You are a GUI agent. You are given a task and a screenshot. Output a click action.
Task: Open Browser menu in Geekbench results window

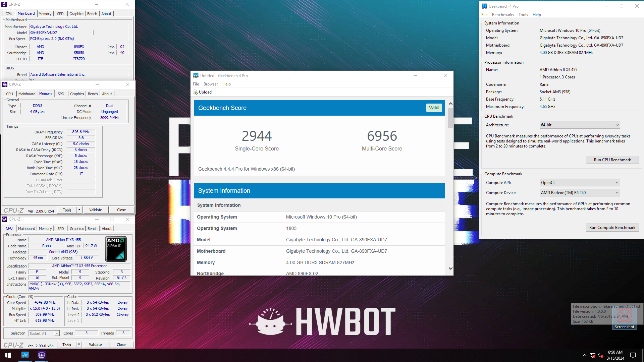click(x=211, y=84)
